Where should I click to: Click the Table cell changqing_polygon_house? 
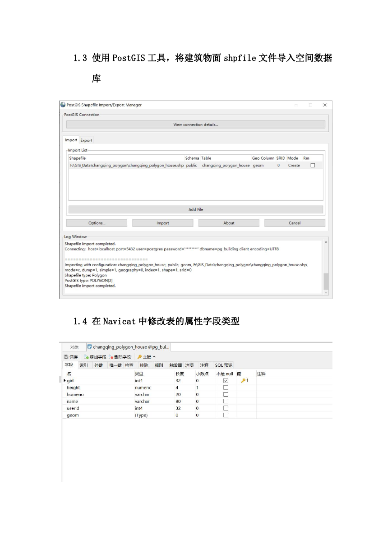[x=226, y=166]
